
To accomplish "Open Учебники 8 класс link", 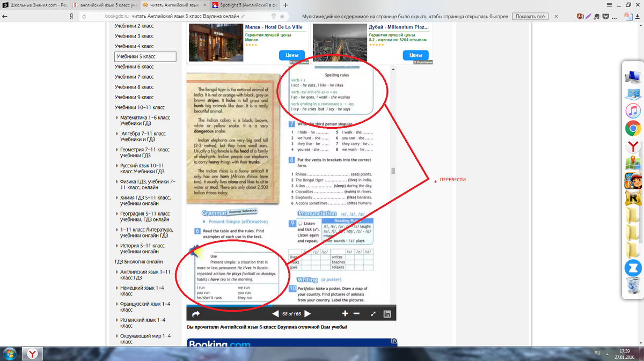I will coord(134,87).
